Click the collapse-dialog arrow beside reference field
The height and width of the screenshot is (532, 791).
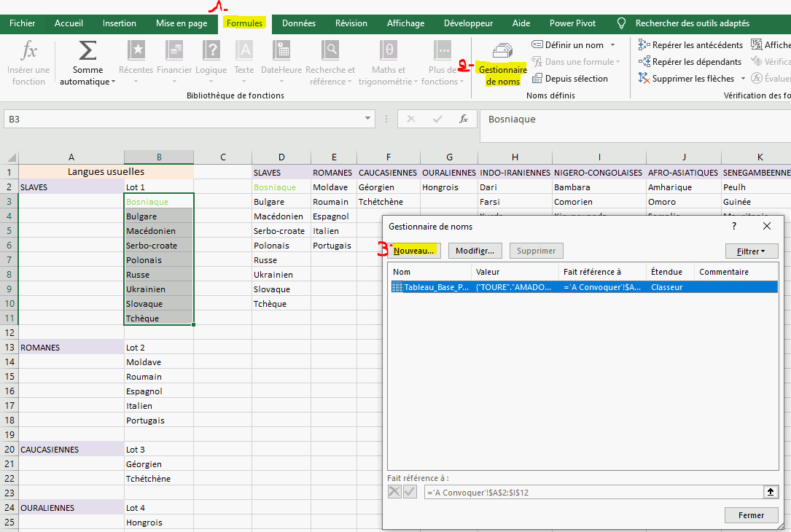tap(770, 492)
